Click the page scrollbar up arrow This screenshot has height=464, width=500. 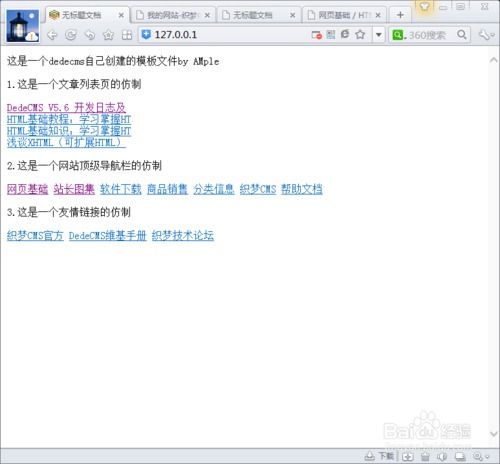pyautogui.click(x=494, y=60)
